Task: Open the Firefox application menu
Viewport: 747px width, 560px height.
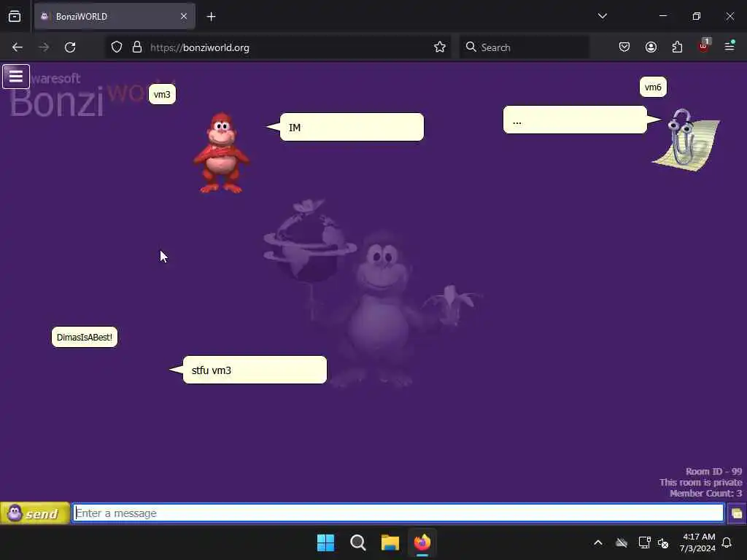Action: click(729, 46)
